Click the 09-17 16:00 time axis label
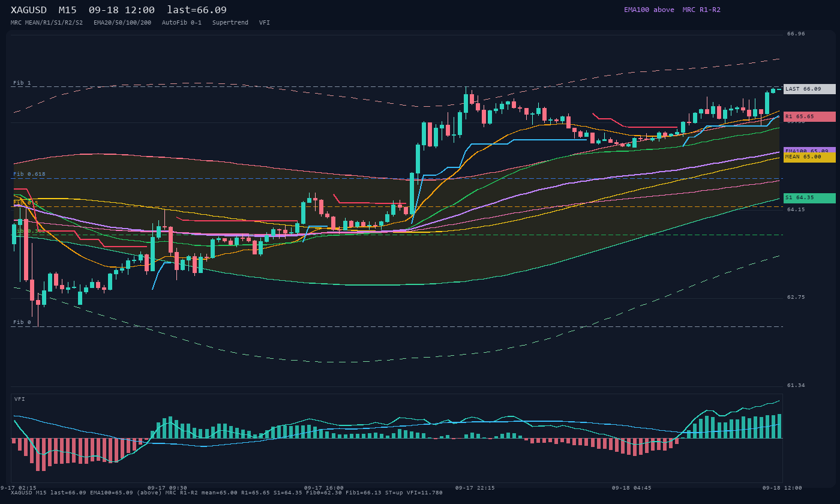 click(324, 488)
